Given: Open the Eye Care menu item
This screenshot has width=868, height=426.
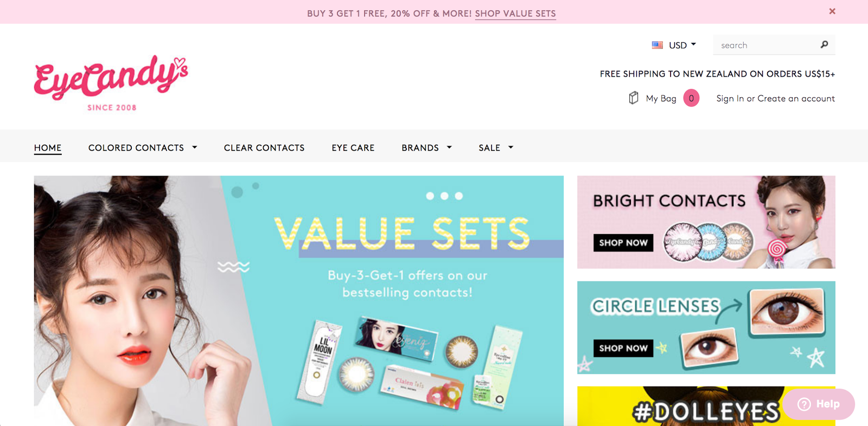Looking at the screenshot, I should click(x=353, y=147).
